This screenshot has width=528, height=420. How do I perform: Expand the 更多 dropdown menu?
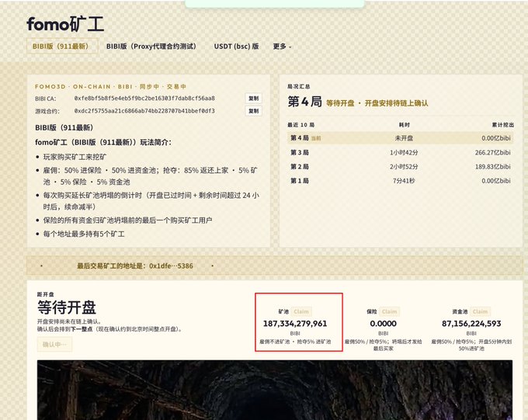coord(282,47)
